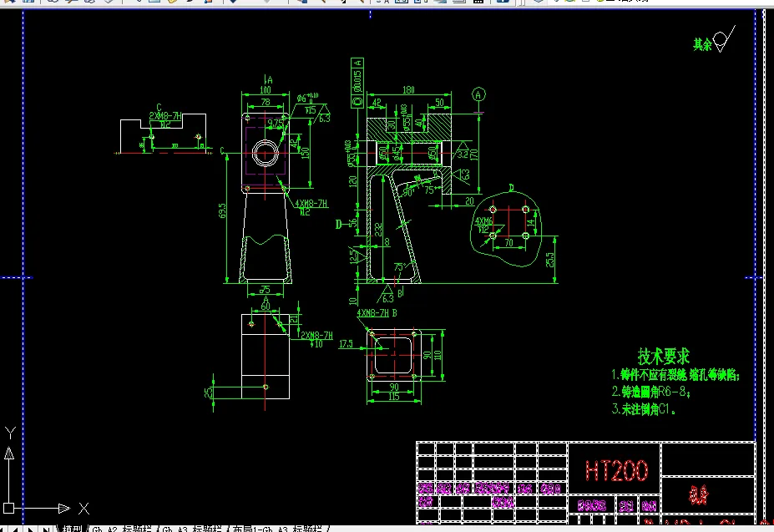Image resolution: width=774 pixels, height=532 pixels.
Task: Select the 70 dimension in detail D
Action: tap(509, 242)
